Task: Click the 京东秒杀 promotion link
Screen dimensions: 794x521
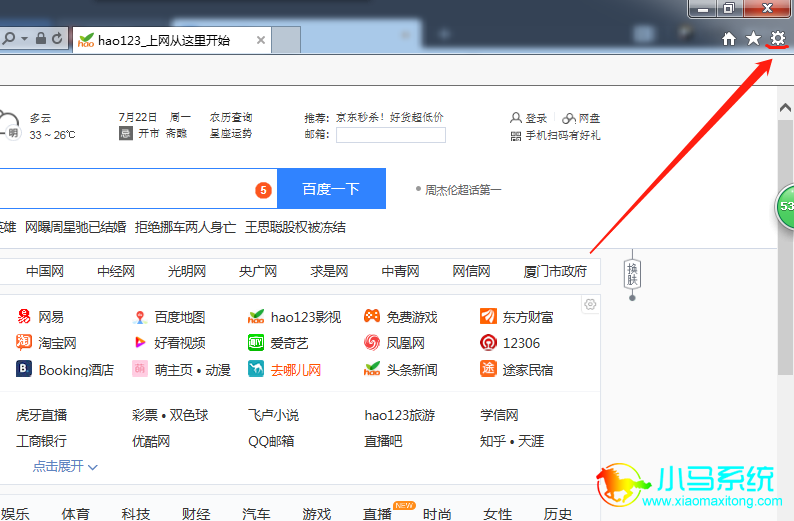Action: (x=389, y=117)
